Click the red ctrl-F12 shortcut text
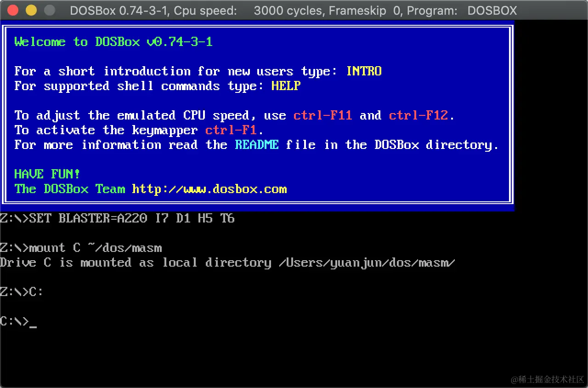This screenshot has width=588, height=388. (x=418, y=115)
